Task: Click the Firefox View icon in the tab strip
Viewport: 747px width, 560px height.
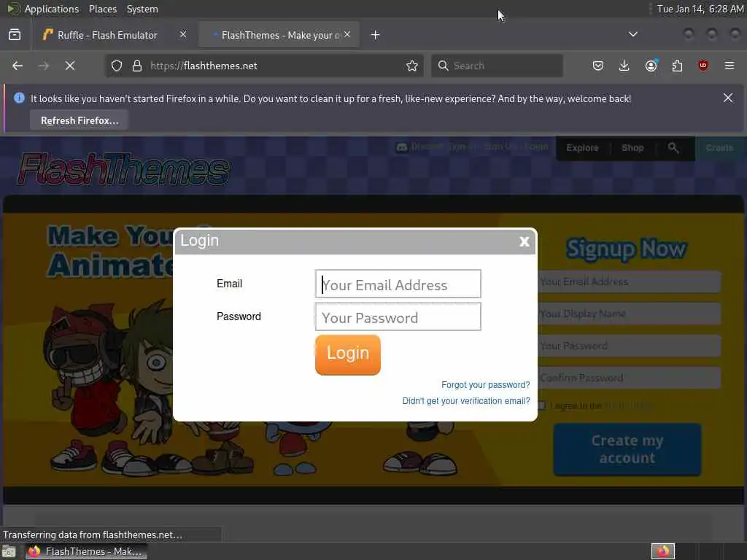Action: point(15,35)
